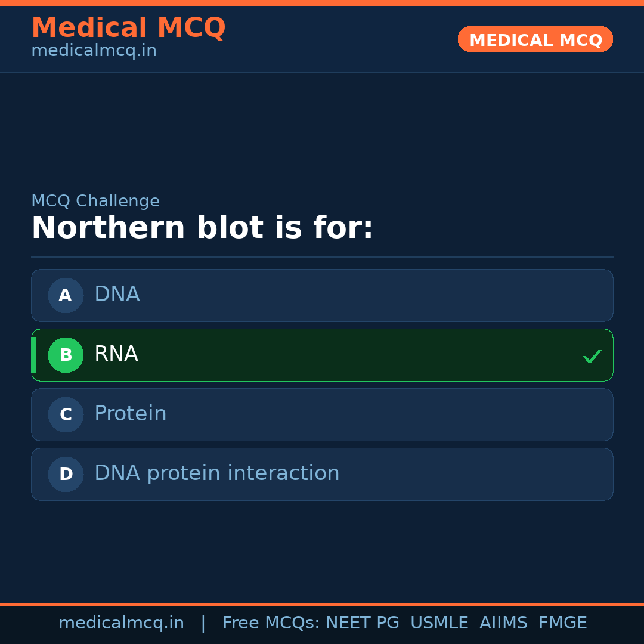Collapse the highlighted RNA answer

point(322,355)
